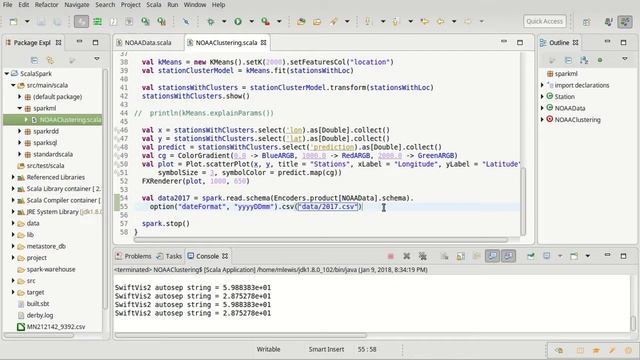Click the Console Terminate red square

(391, 256)
